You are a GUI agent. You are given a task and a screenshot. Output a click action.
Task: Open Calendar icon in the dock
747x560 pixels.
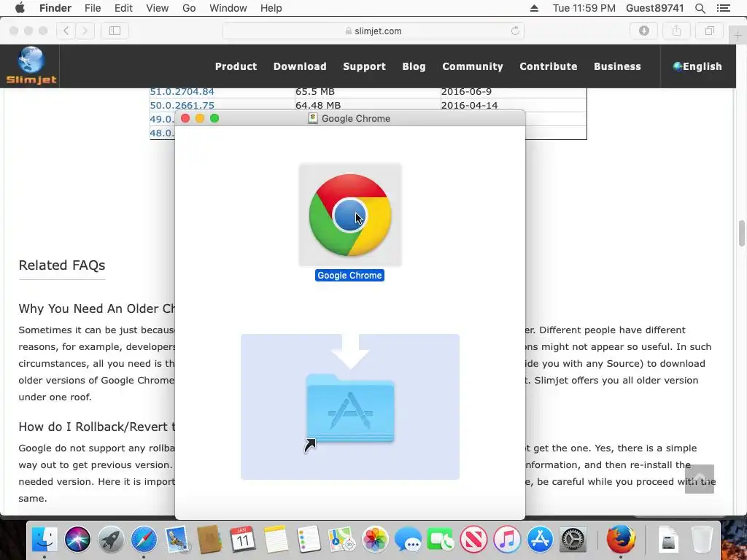tap(242, 540)
